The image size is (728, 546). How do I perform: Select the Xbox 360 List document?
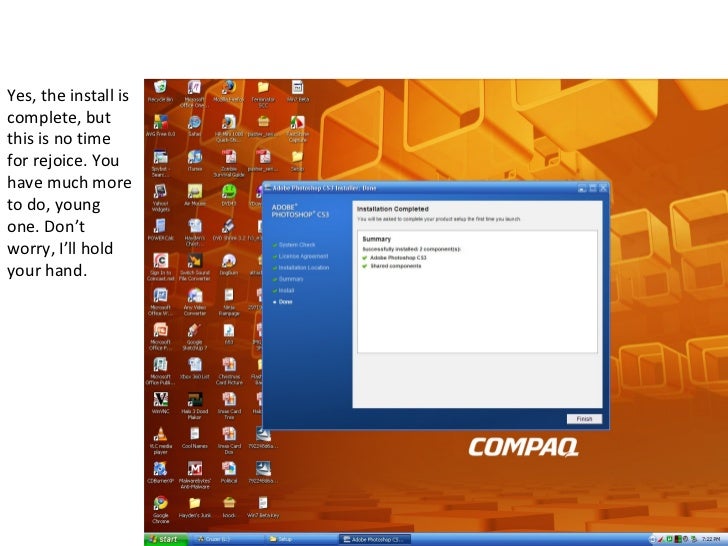tap(195, 368)
